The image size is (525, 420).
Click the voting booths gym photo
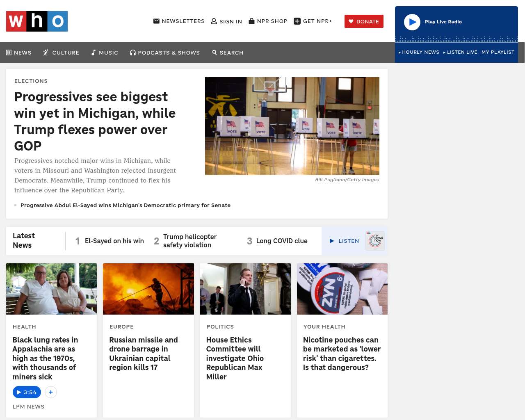point(292,126)
